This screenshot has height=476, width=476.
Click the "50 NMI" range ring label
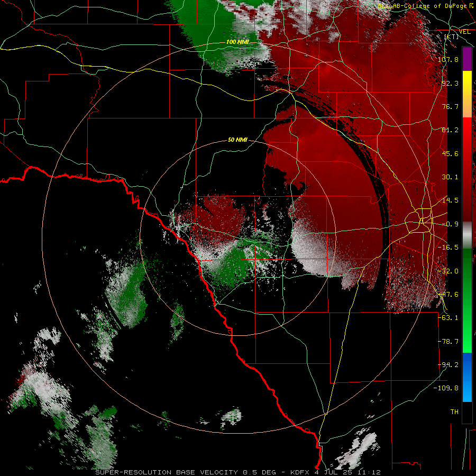tap(237, 140)
